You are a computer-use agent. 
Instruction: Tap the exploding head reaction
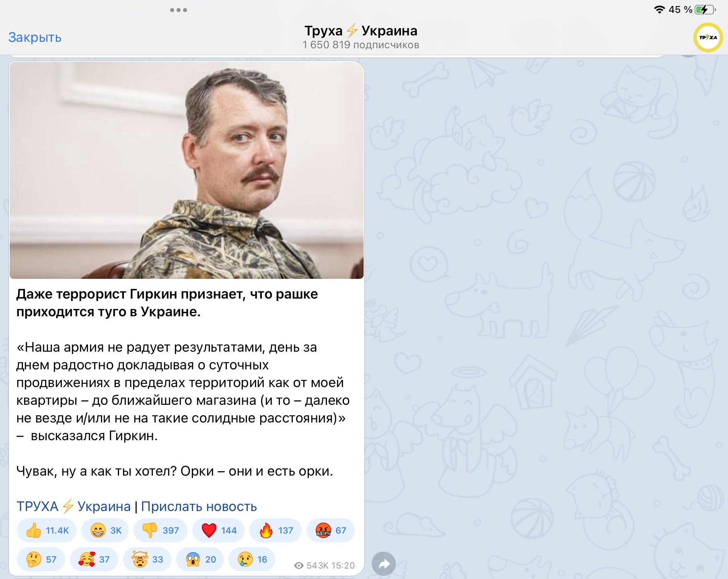click(x=147, y=559)
